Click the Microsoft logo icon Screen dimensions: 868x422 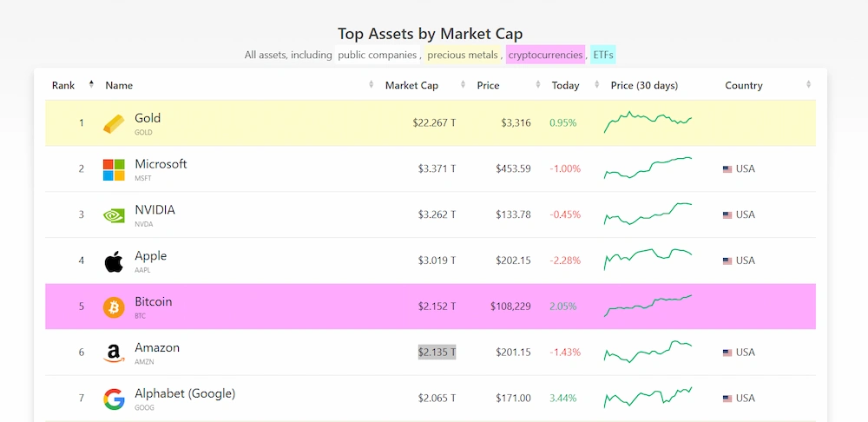(114, 169)
